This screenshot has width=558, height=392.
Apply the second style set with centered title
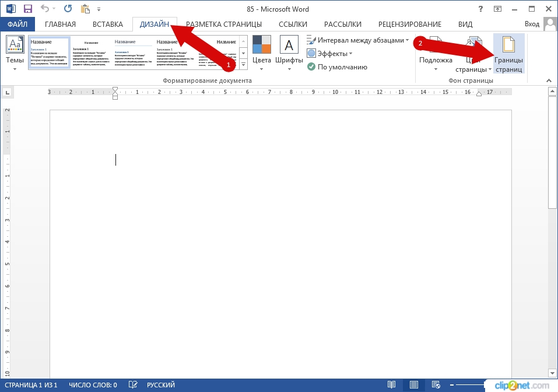point(91,52)
